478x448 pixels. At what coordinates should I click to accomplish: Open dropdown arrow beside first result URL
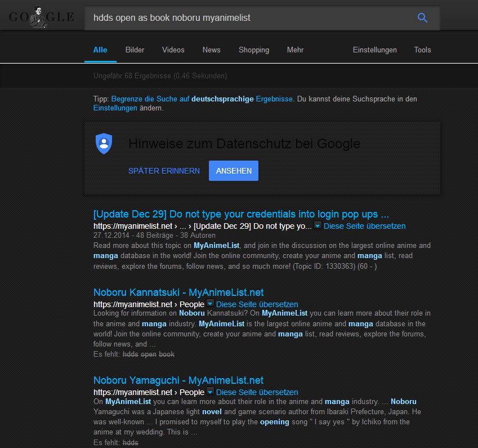tap(318, 225)
